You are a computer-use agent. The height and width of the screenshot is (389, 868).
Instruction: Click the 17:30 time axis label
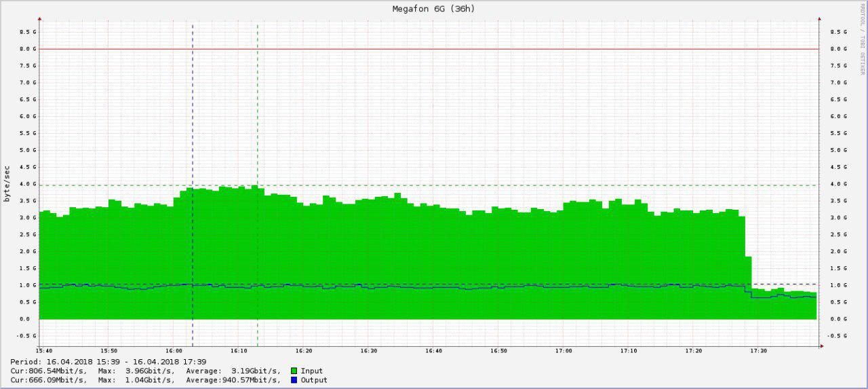(x=758, y=351)
